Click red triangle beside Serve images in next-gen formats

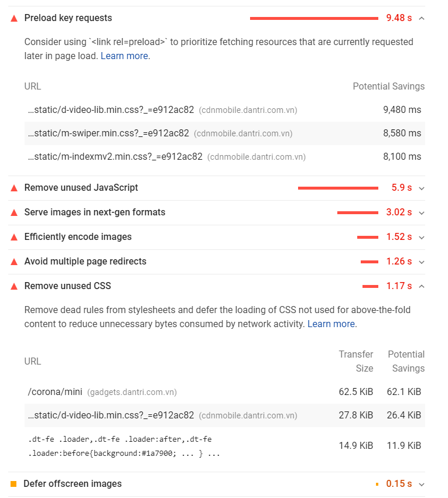point(14,212)
